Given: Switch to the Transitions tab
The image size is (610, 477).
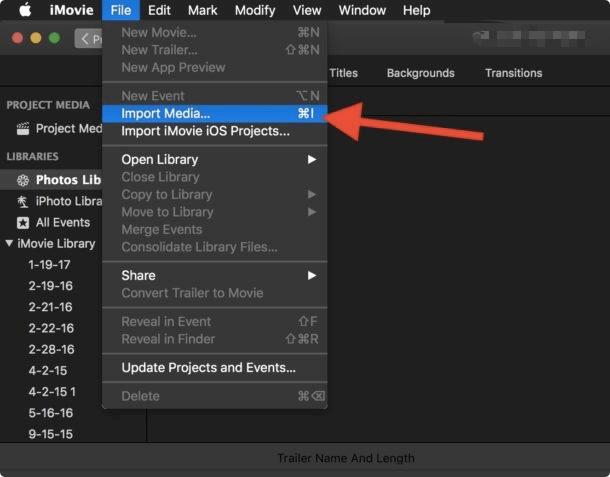Looking at the screenshot, I should click(x=513, y=73).
